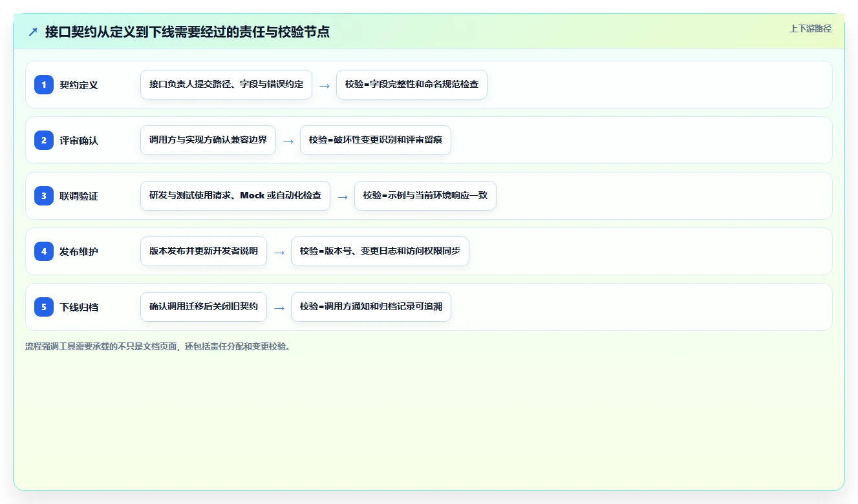The height and width of the screenshot is (504, 858).
Task: Select the step 5 number badge
Action: 44,307
